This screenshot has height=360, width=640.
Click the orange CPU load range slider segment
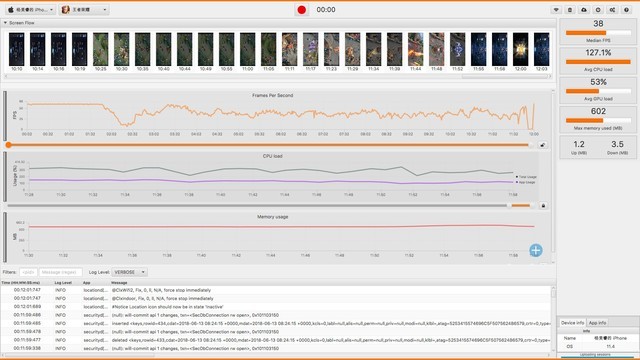click(x=520, y=206)
